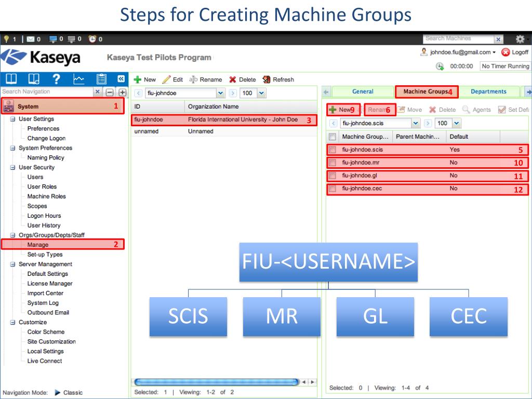Click the timer clock icon beside 00:00:00
The height and width of the screenshot is (399, 532).
tap(440, 66)
